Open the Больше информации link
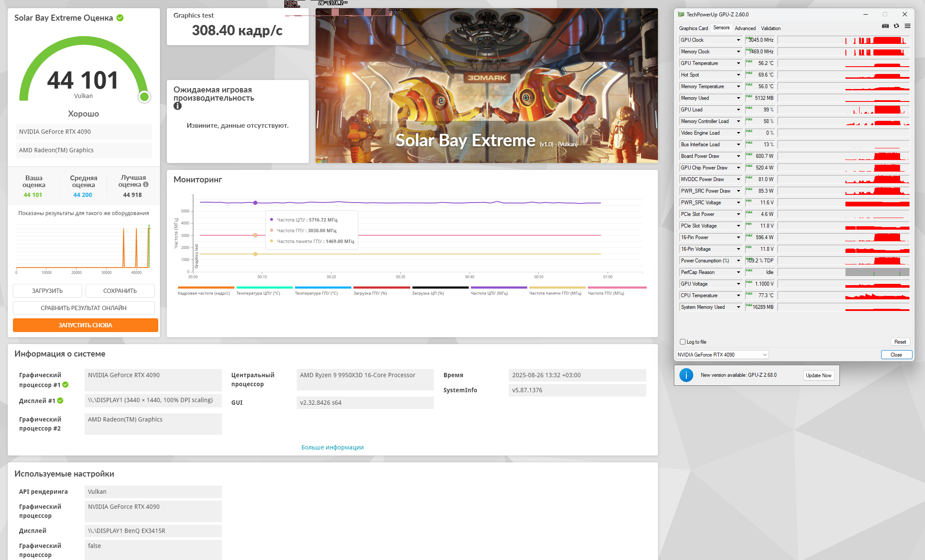Screen dimensions: 925x560 332,447
